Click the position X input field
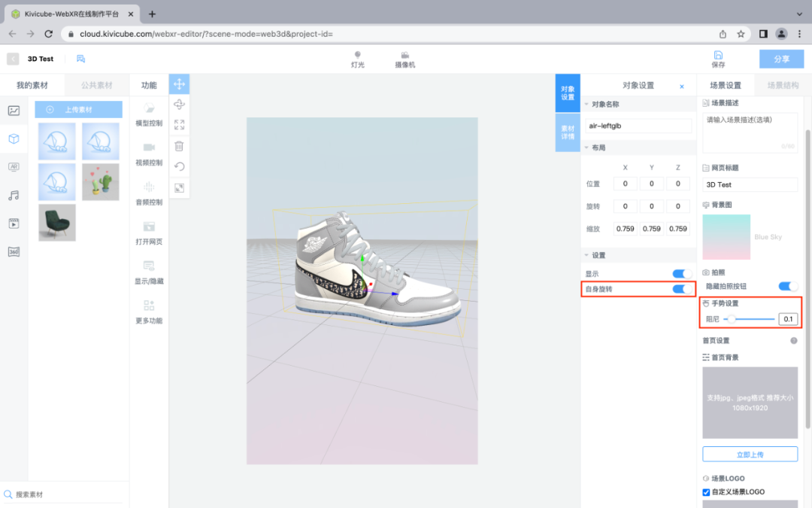Image resolution: width=812 pixels, height=508 pixels. [625, 184]
